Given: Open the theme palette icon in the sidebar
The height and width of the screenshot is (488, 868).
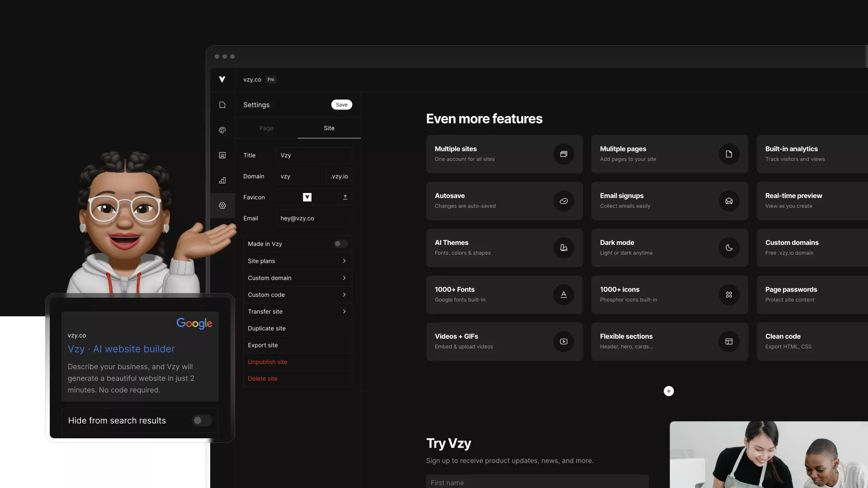Looking at the screenshot, I should pos(222,130).
